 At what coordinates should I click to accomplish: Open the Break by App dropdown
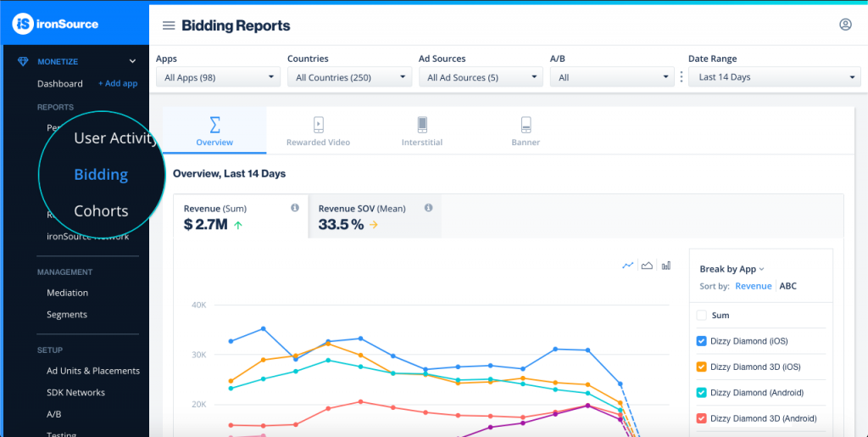click(x=732, y=269)
